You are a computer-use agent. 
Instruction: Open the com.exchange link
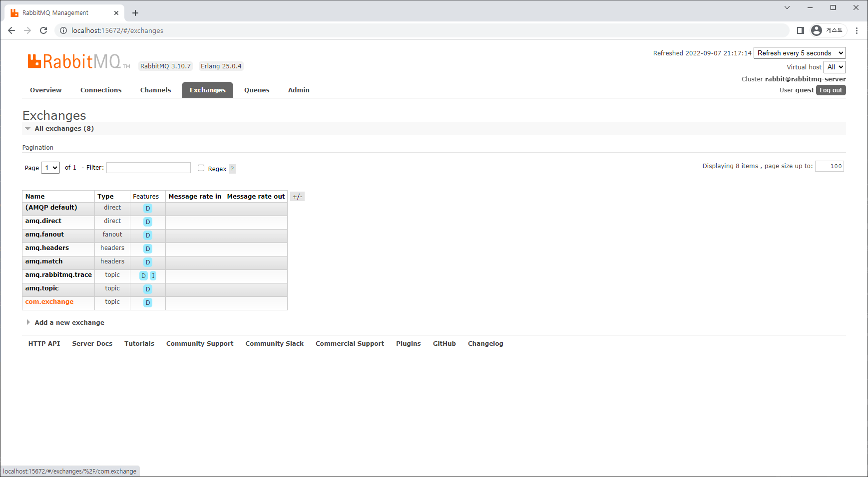click(x=49, y=301)
